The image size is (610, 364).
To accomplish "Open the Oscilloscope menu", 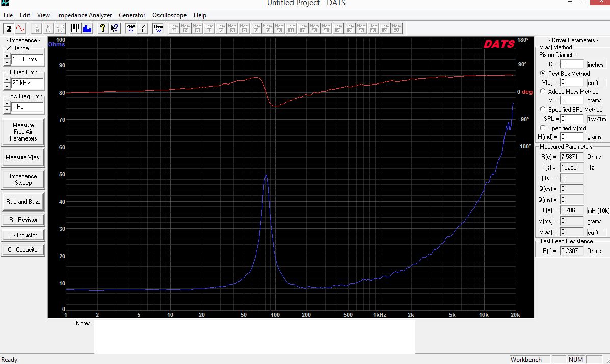I will pyautogui.click(x=169, y=15).
